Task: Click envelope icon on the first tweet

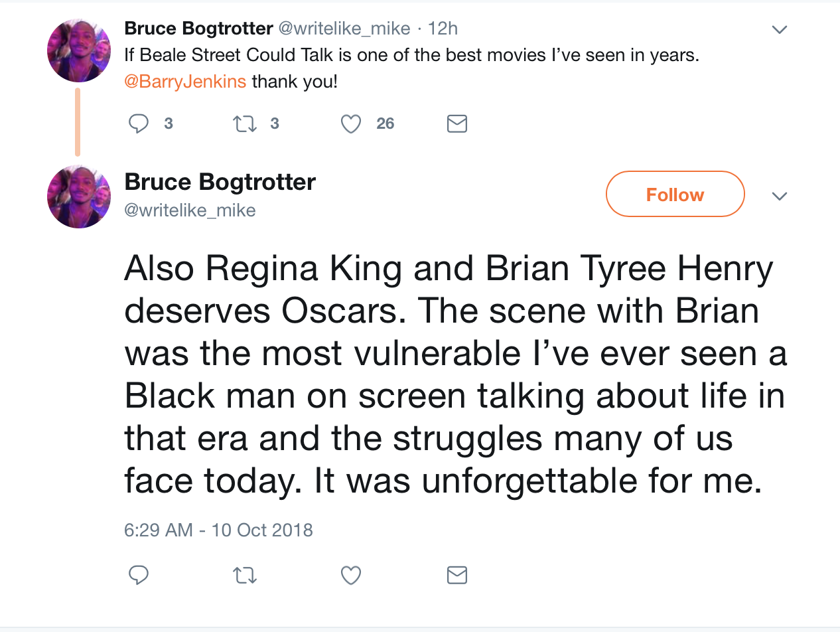Action: pyautogui.click(x=457, y=124)
